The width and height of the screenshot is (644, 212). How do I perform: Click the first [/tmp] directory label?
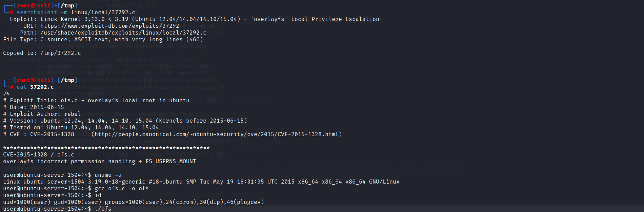tap(67, 5)
